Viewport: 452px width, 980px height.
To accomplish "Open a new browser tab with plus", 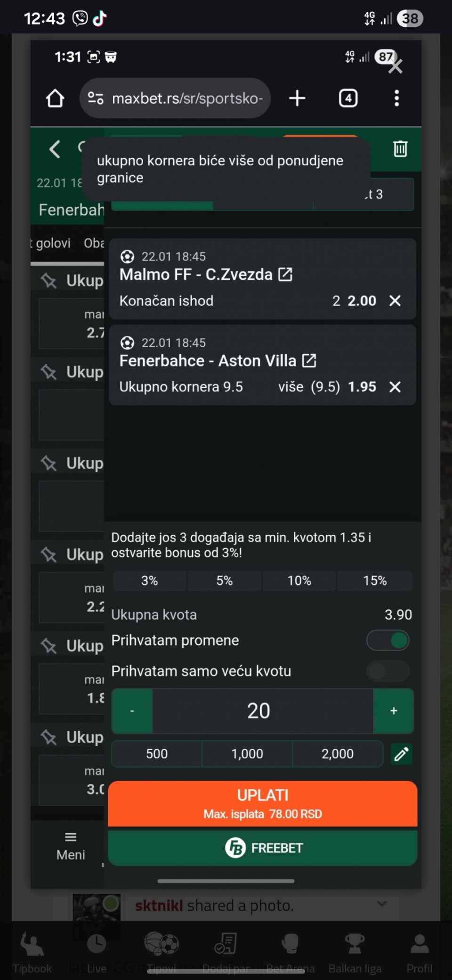I will (297, 98).
